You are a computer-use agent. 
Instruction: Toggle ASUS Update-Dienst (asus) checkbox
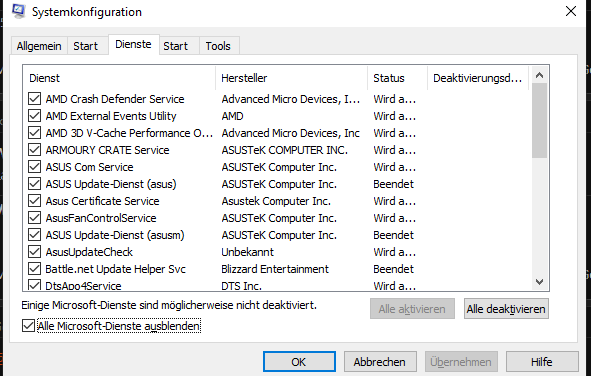point(34,184)
